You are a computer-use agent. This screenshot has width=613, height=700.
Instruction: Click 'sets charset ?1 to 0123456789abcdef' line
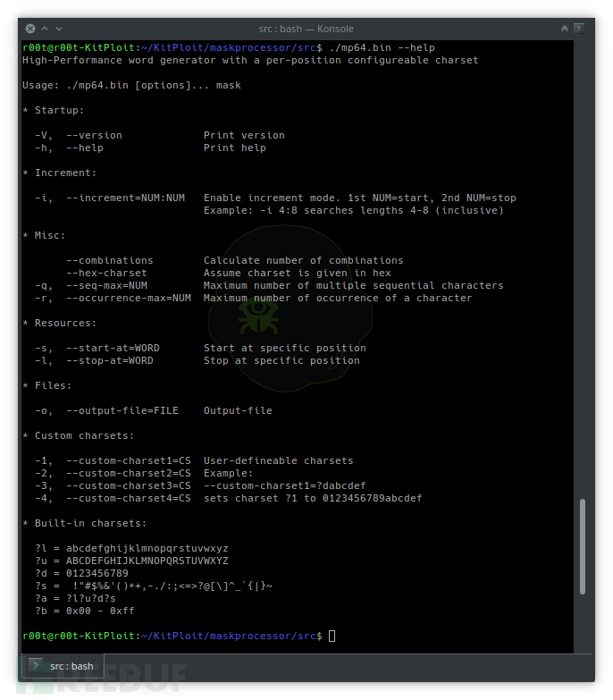click(x=313, y=498)
